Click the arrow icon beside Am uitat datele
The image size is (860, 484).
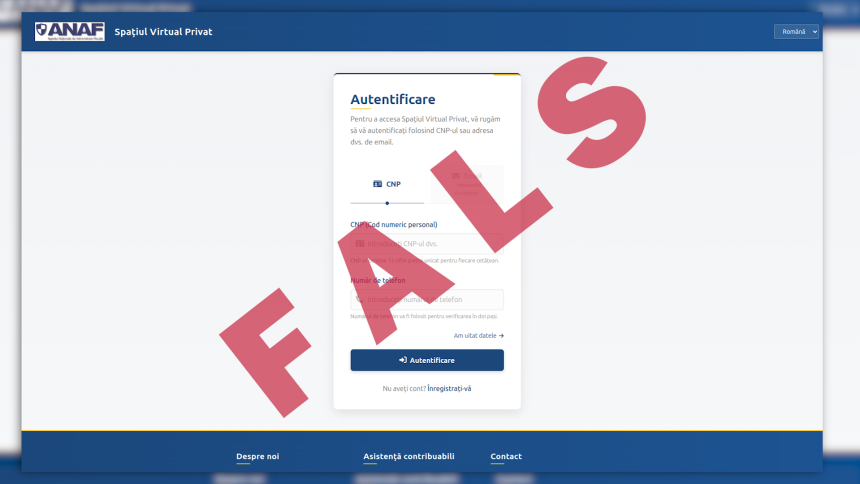tap(501, 336)
